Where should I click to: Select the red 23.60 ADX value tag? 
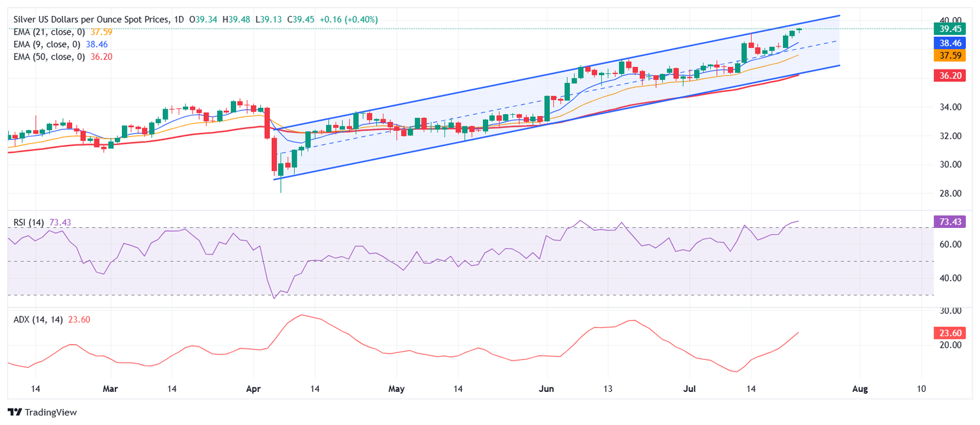click(949, 332)
